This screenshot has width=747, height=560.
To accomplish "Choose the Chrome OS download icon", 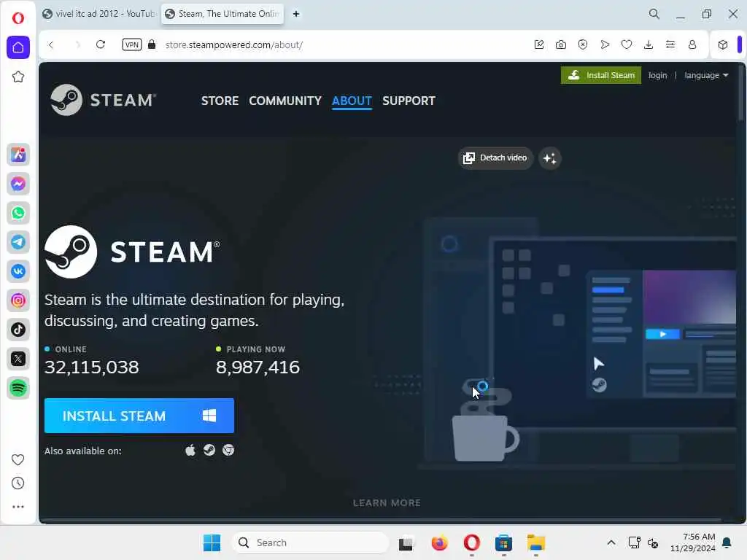I will click(x=228, y=451).
